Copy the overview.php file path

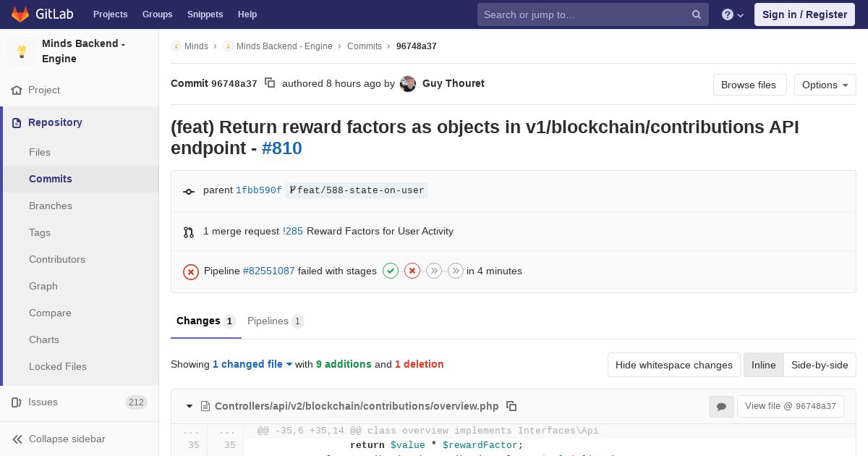511,406
